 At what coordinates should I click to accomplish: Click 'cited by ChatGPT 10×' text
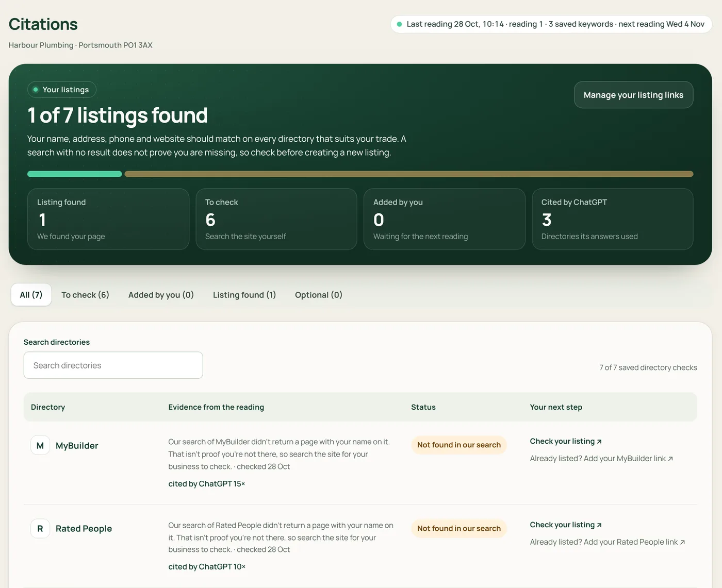[x=207, y=567]
